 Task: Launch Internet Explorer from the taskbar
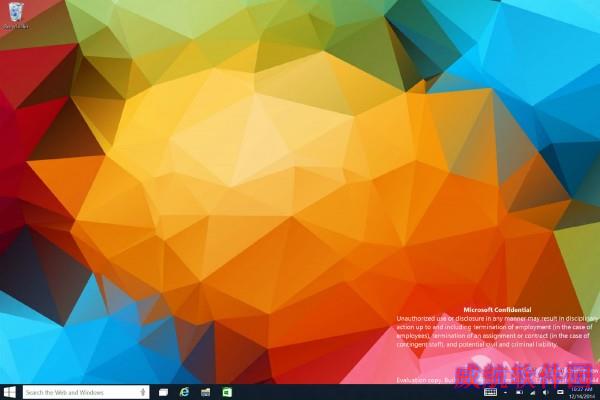(184, 392)
